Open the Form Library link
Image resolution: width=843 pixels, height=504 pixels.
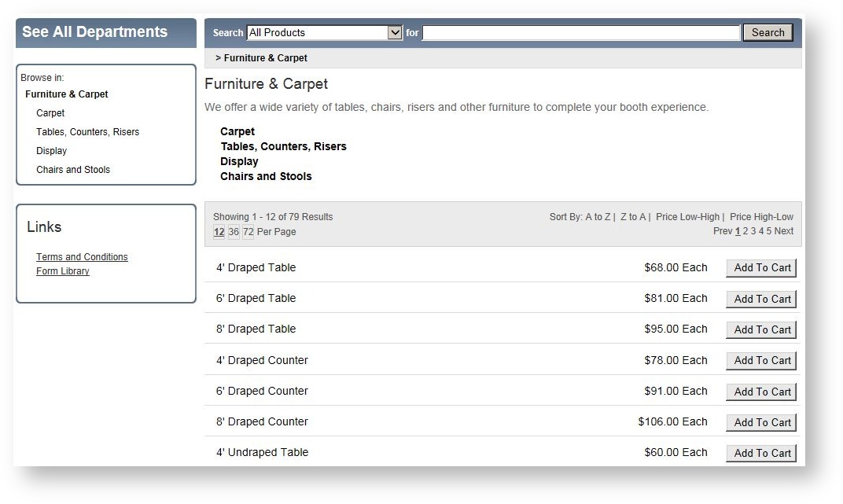point(62,270)
